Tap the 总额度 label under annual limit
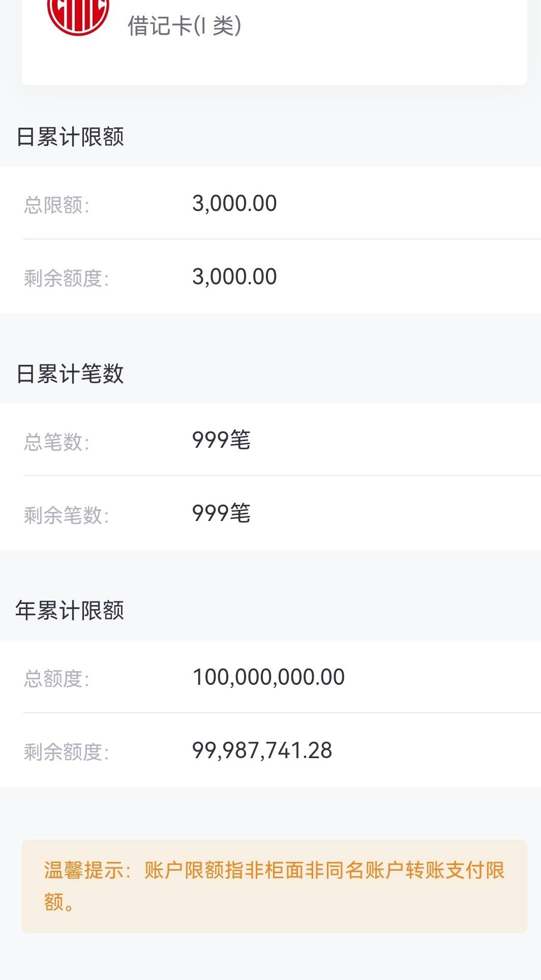The image size is (541, 980). 56,678
